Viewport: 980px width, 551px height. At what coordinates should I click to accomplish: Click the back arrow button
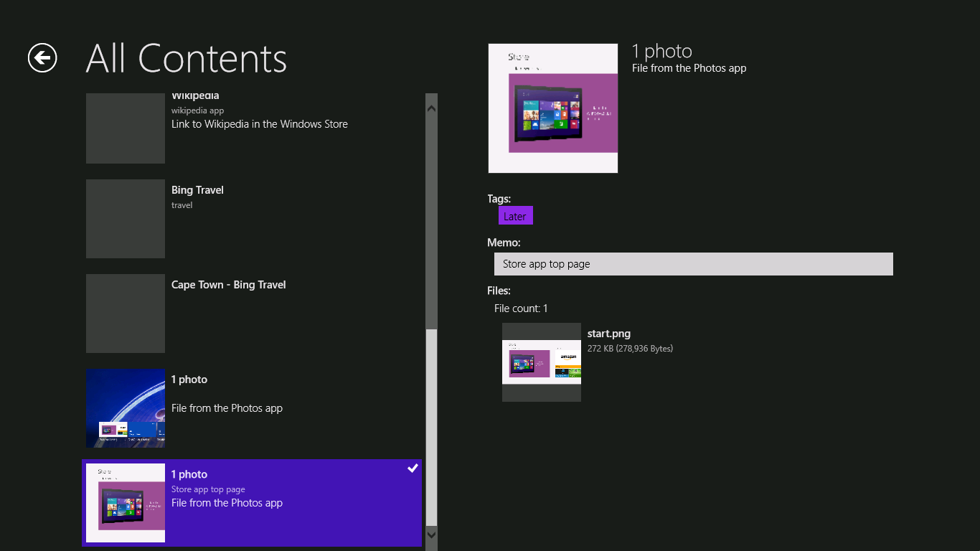coord(42,58)
